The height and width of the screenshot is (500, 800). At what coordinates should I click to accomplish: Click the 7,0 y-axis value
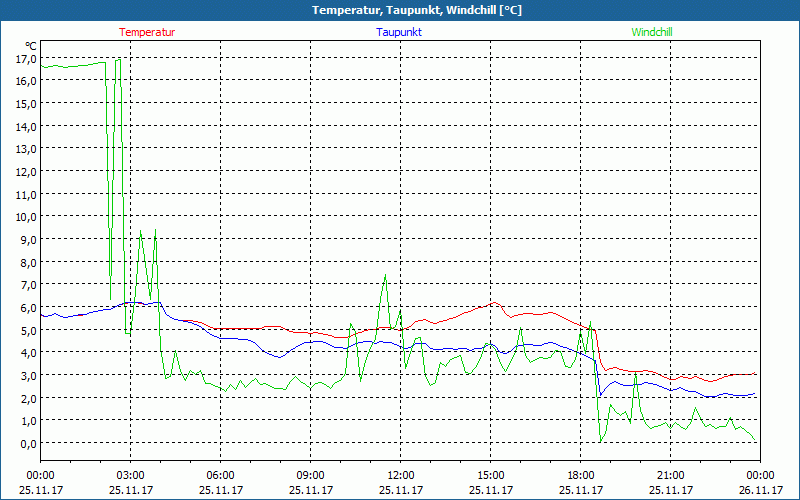[x=29, y=285]
